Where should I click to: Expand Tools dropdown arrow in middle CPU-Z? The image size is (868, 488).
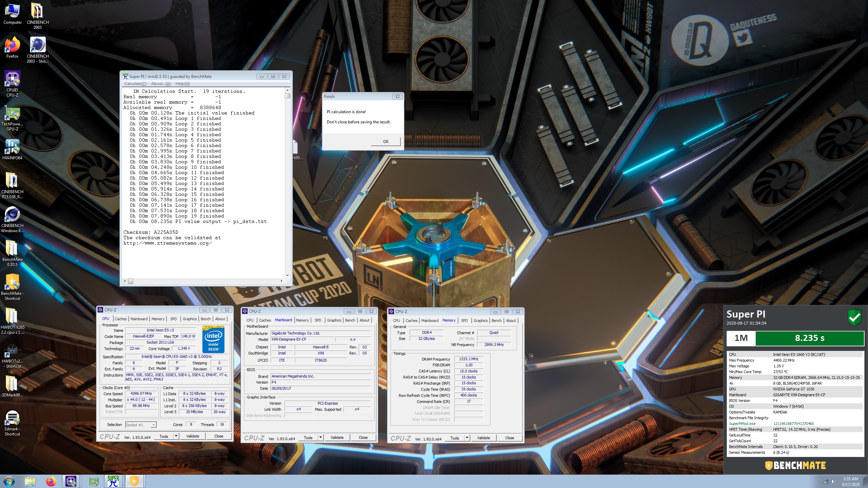tap(320, 438)
